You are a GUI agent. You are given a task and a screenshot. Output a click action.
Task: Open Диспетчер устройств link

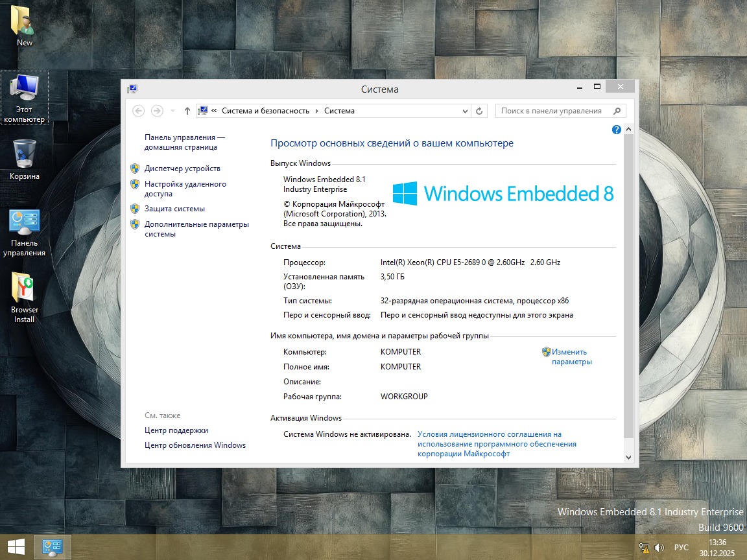click(x=182, y=169)
